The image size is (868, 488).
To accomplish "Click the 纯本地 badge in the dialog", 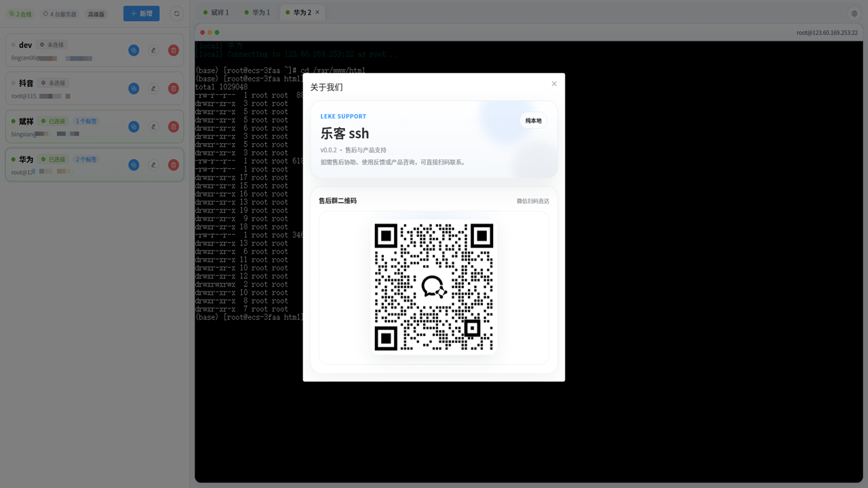I will pyautogui.click(x=533, y=121).
